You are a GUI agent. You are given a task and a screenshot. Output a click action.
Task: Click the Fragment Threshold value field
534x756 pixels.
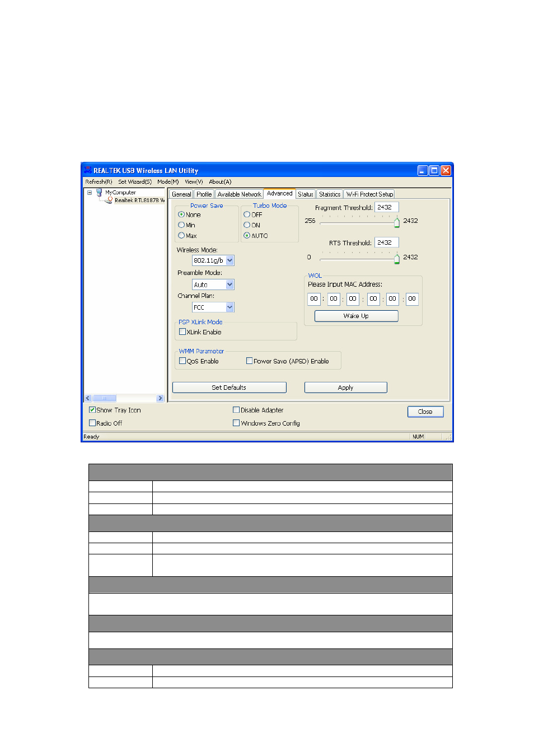[387, 207]
